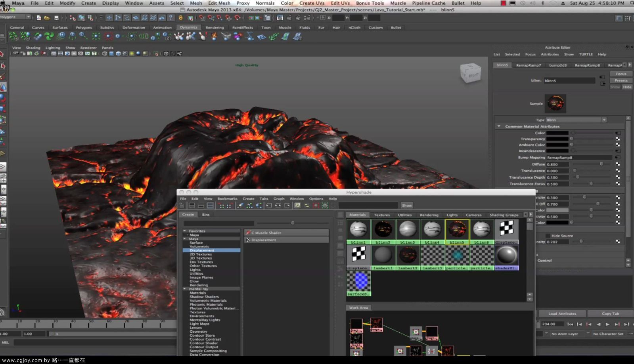634x364 pixels.
Task: Switch to Textures tab in Hypershade
Action: coord(382,215)
